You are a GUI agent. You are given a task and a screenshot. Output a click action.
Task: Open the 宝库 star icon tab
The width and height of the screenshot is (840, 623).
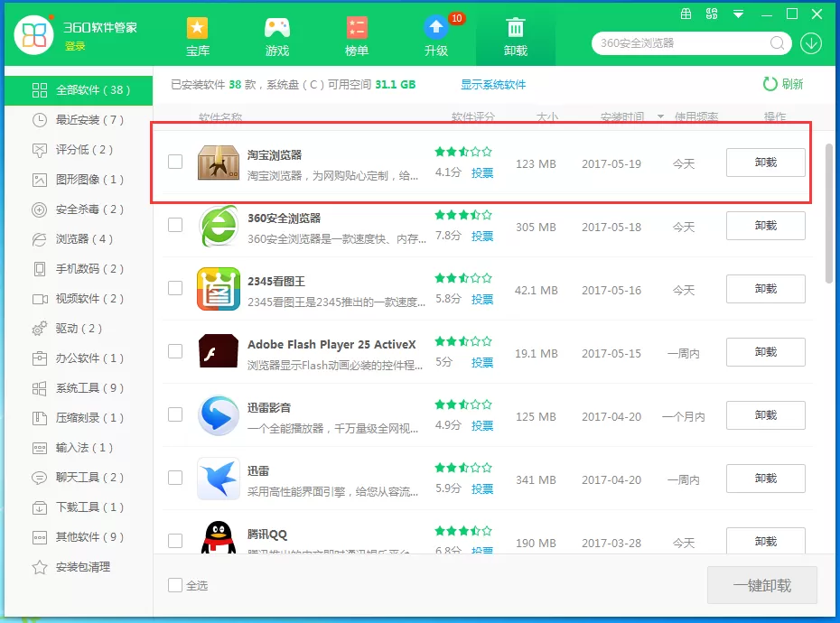(x=197, y=36)
